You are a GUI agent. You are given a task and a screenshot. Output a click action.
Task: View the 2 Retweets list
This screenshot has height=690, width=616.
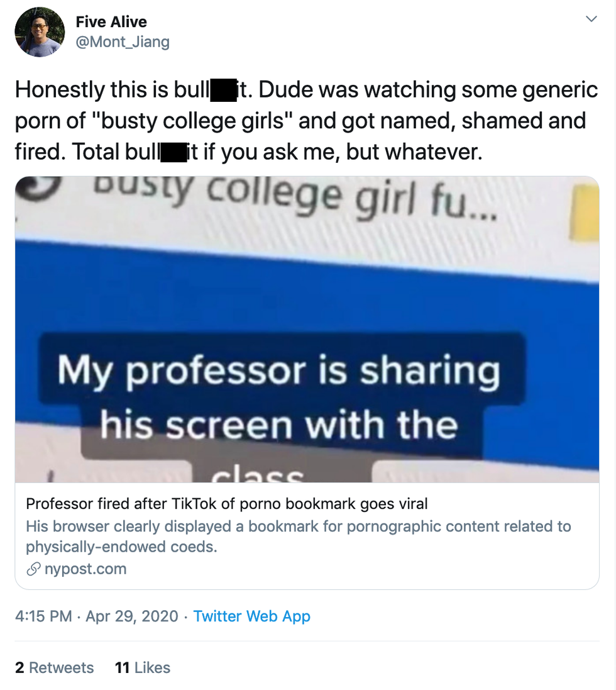pos(54,667)
